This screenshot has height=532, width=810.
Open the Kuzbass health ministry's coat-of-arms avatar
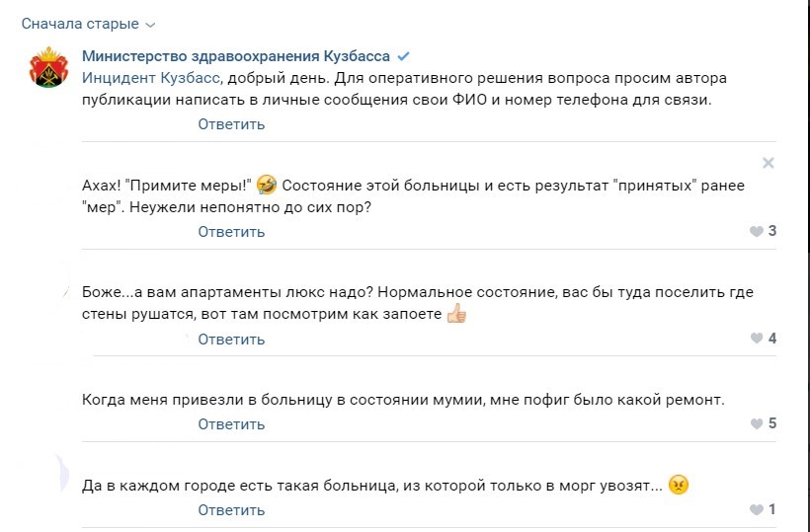pos(49,67)
